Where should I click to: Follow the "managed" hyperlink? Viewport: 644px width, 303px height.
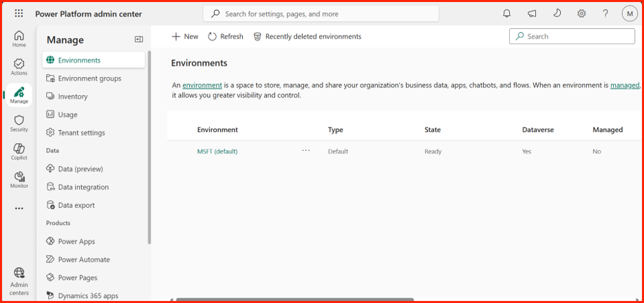pyautogui.click(x=625, y=85)
